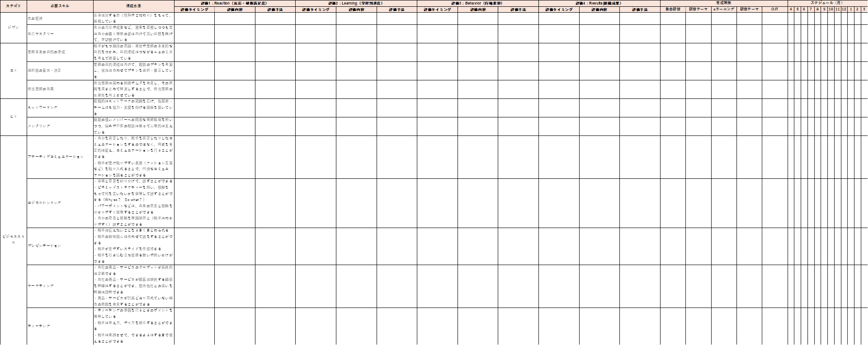
Task: Click the 達成水準 text for 志の獲得
Action: (x=134, y=19)
